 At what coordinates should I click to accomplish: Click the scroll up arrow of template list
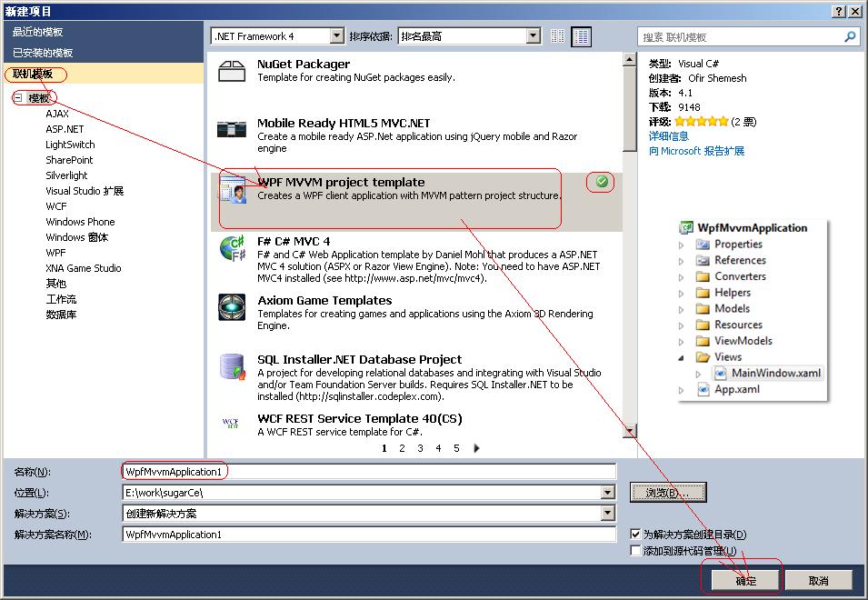point(629,59)
